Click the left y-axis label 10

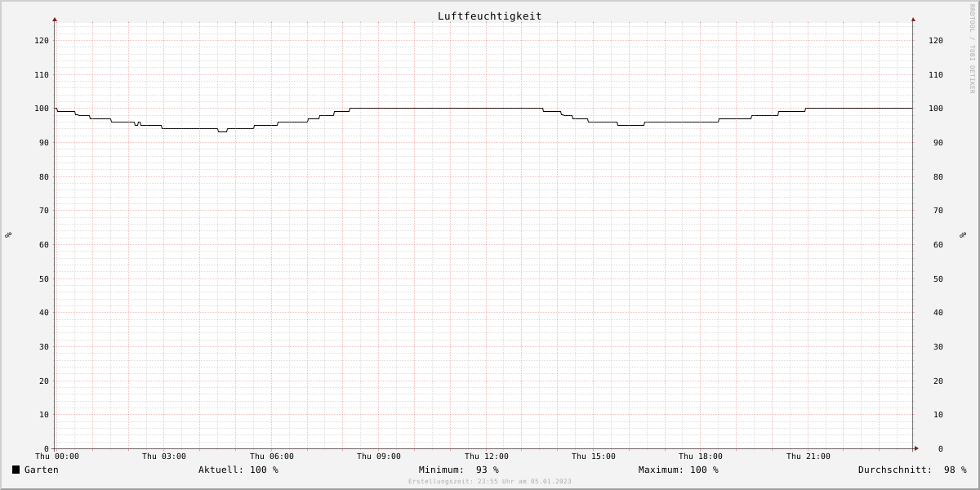(44, 415)
